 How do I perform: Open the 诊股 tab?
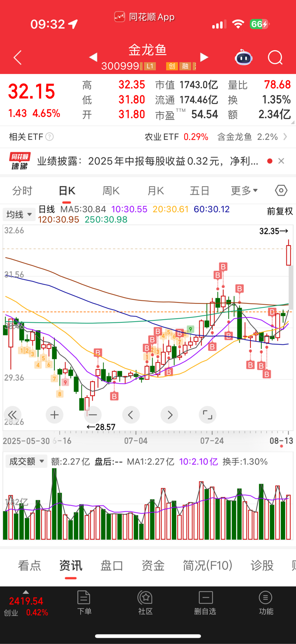(262, 566)
